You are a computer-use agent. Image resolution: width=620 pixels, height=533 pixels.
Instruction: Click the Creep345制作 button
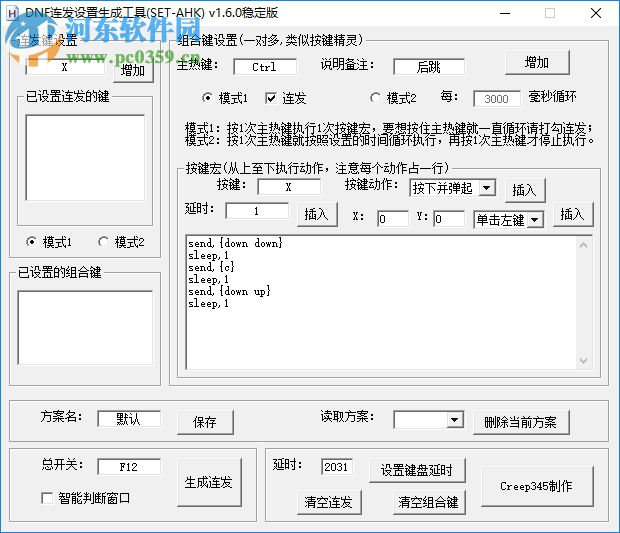[x=537, y=486]
